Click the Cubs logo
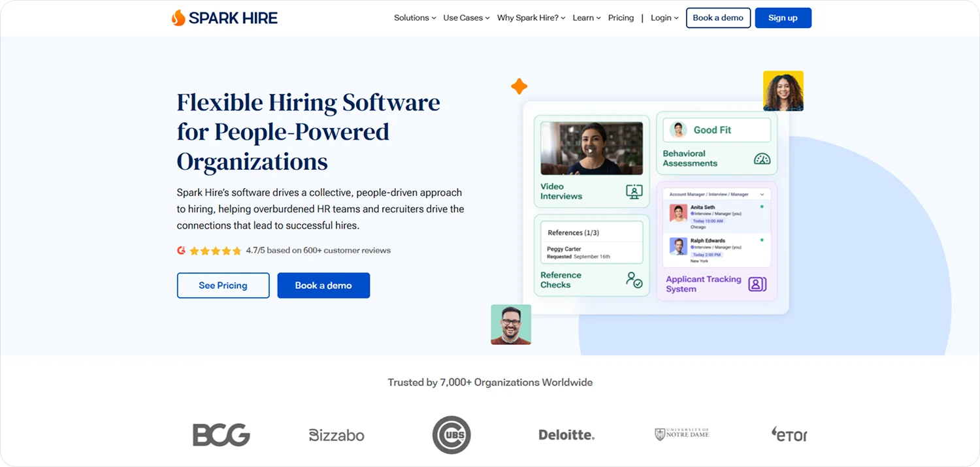Screen dimensions: 980x467 point(451,435)
